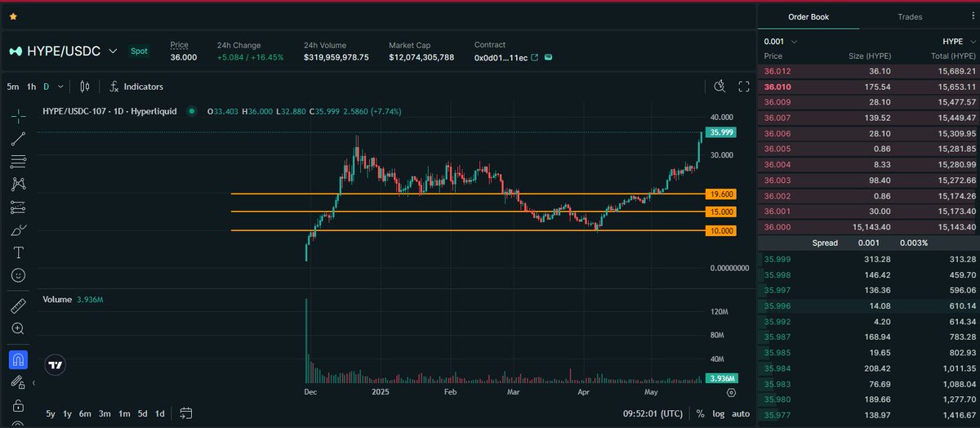Click the HYPE coin logo icon
The image size is (980, 428).
point(16,51)
